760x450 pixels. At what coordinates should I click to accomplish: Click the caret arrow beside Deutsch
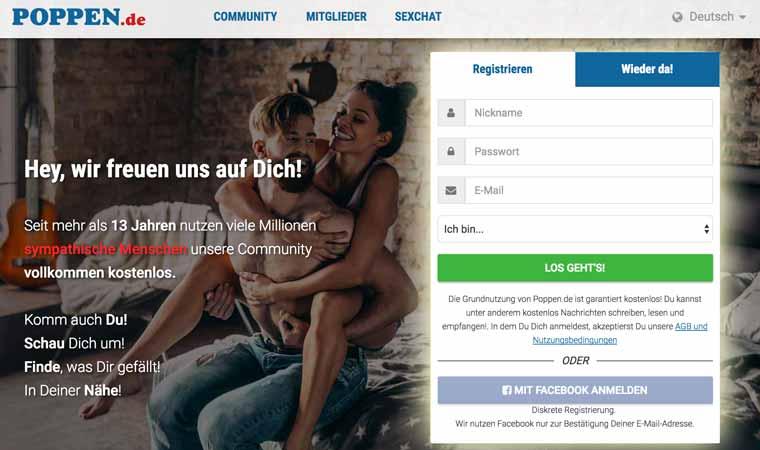[x=742, y=17]
